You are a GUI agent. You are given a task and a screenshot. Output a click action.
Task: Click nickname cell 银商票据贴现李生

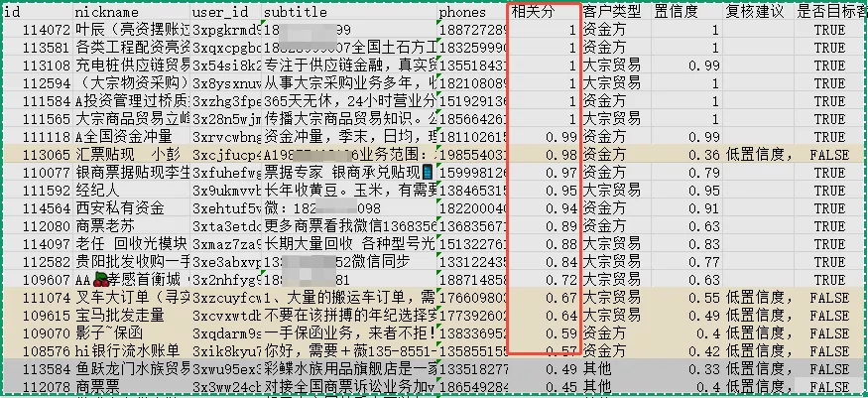point(132,173)
